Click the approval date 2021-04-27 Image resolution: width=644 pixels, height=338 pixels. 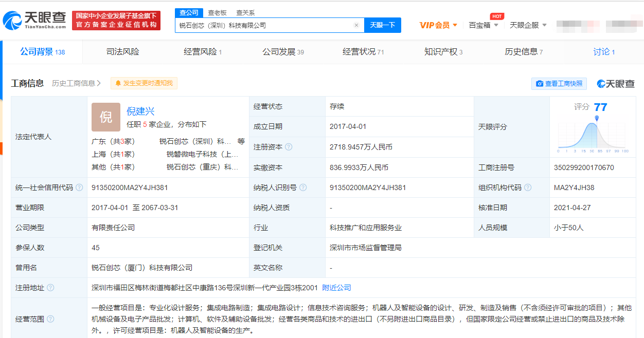[573, 208]
